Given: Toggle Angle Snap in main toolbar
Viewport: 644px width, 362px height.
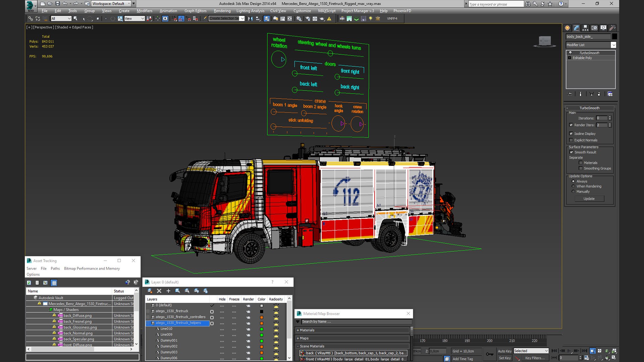Looking at the screenshot, I should (181, 19).
